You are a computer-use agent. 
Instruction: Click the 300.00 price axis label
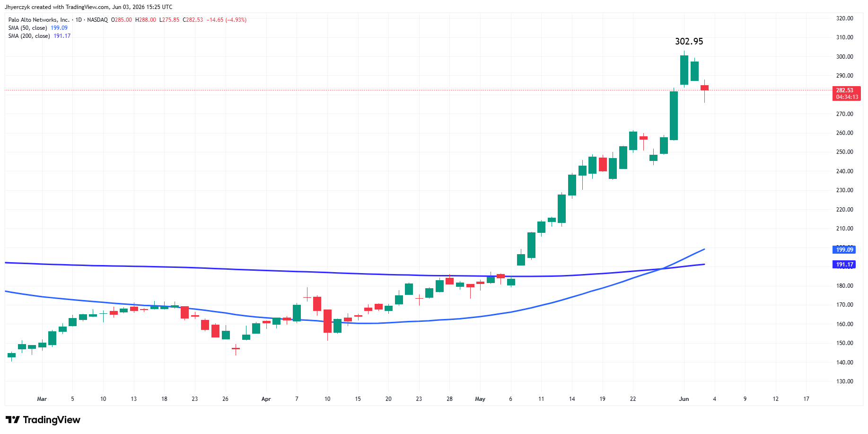(x=844, y=57)
